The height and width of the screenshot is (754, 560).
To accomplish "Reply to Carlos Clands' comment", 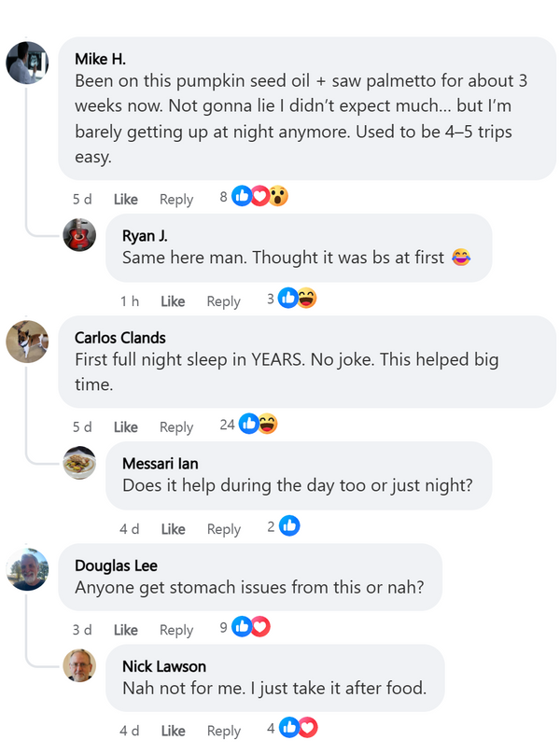I will (175, 426).
